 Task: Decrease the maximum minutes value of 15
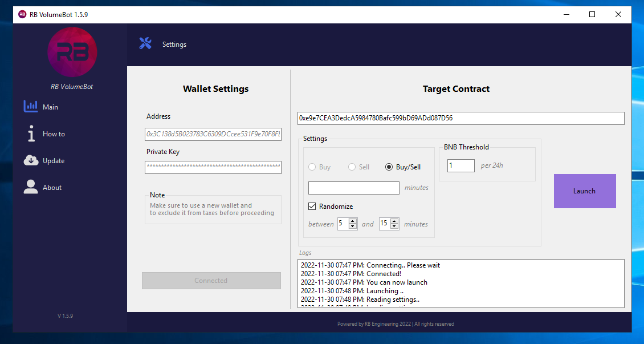pos(394,226)
